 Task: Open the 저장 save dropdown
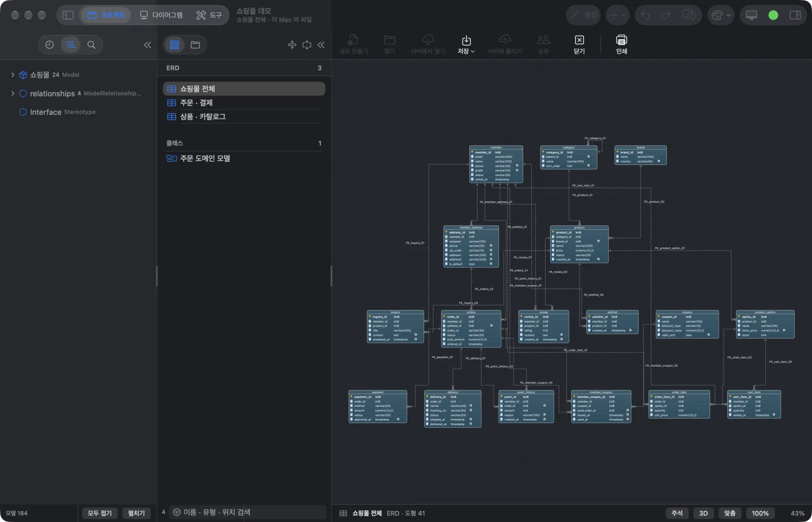pos(466,44)
